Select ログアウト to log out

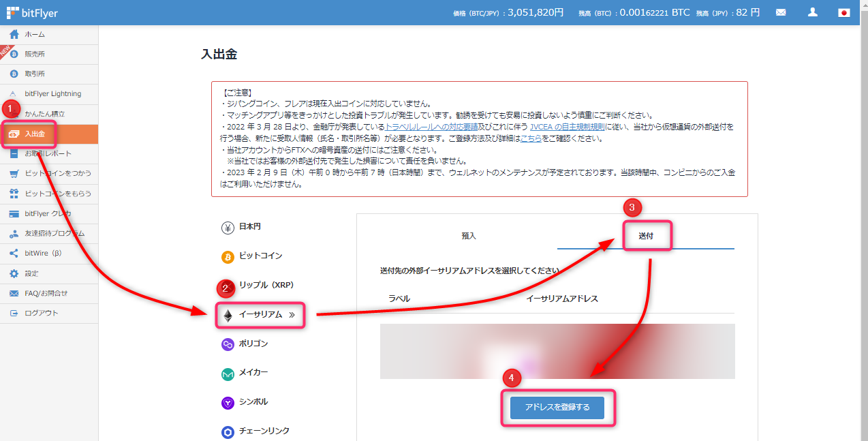click(49, 313)
